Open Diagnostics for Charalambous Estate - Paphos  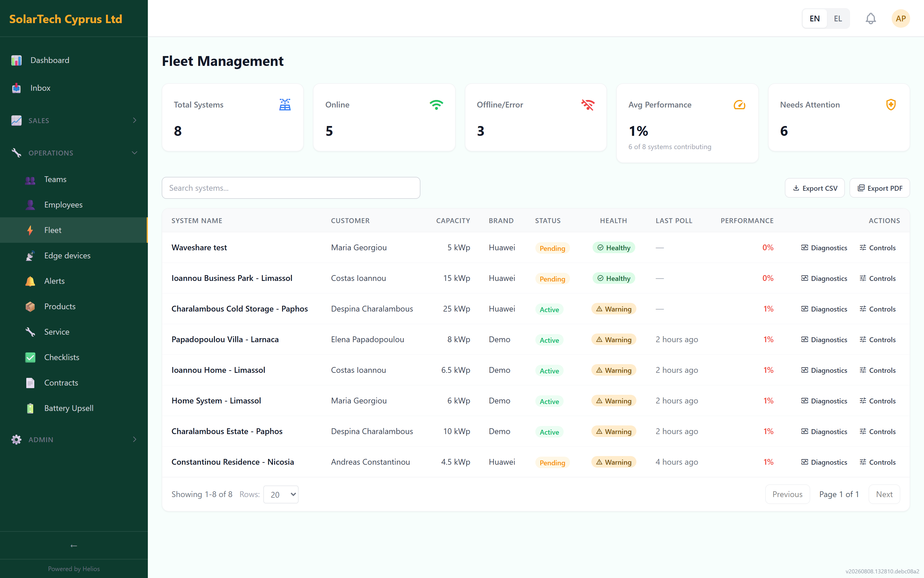pyautogui.click(x=824, y=431)
